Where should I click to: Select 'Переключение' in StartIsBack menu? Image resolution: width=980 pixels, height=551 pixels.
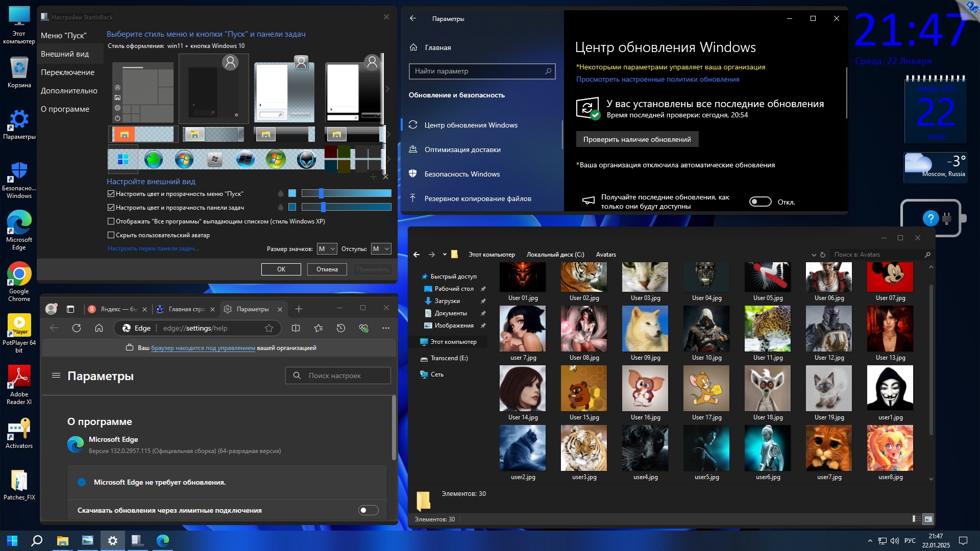[x=67, y=72]
